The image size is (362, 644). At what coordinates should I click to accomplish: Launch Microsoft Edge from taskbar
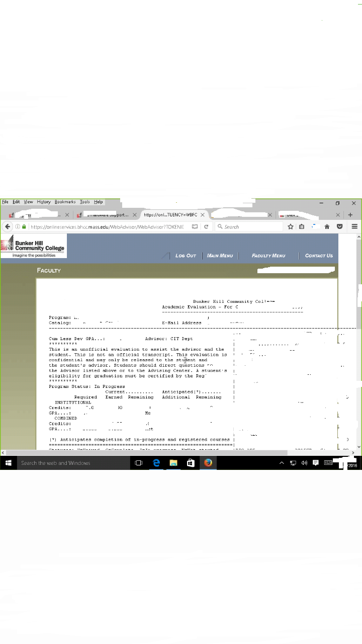(156, 463)
